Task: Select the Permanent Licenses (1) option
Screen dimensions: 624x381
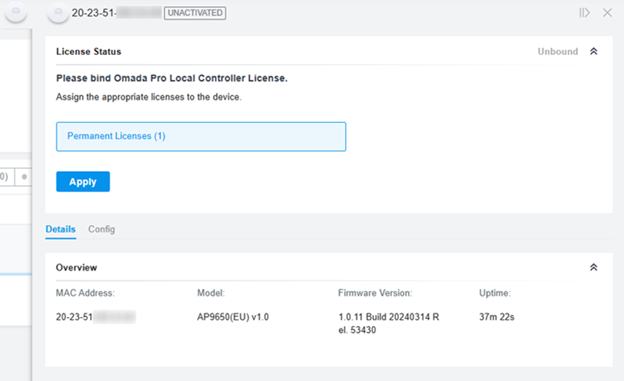Action: coord(201,137)
